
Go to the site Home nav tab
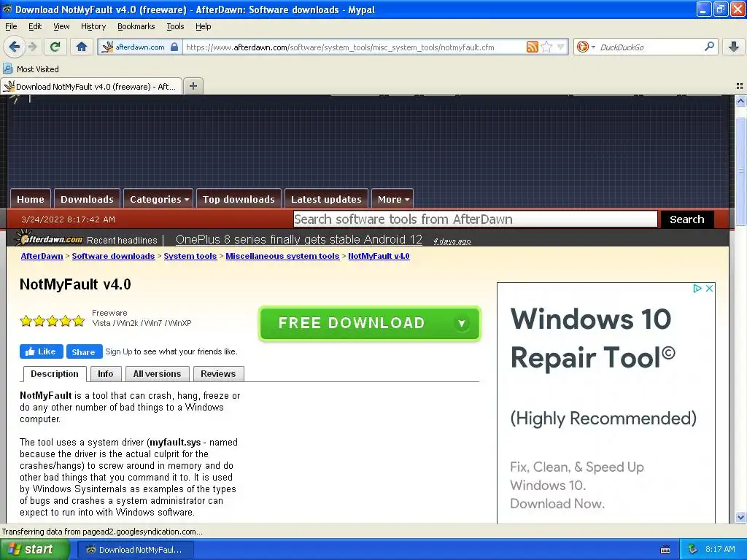pos(31,199)
